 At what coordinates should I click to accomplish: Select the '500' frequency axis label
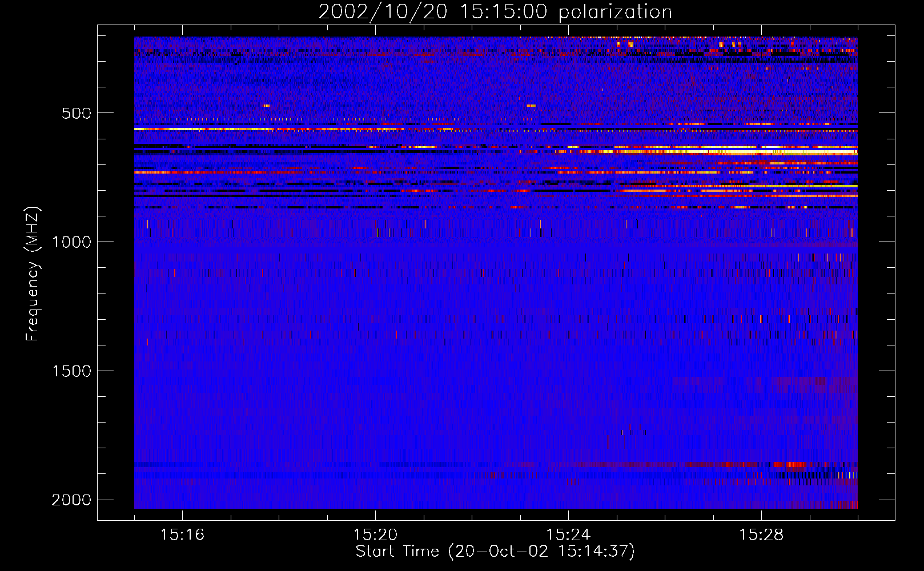click(77, 113)
